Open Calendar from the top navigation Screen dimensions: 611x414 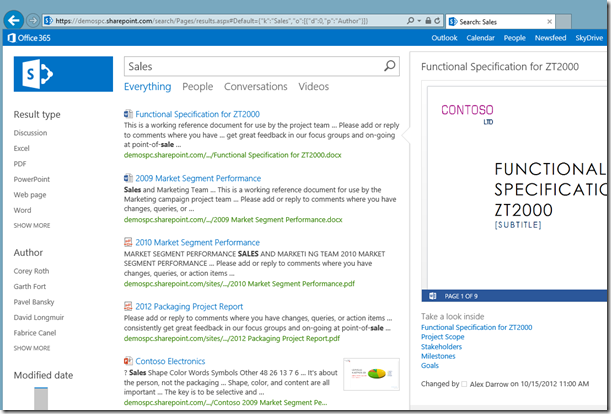pyautogui.click(x=480, y=38)
